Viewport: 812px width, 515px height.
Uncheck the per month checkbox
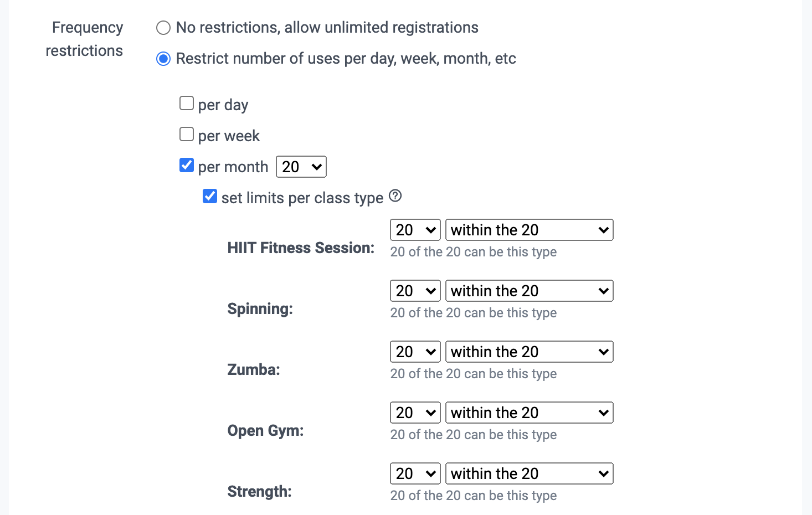(x=187, y=164)
